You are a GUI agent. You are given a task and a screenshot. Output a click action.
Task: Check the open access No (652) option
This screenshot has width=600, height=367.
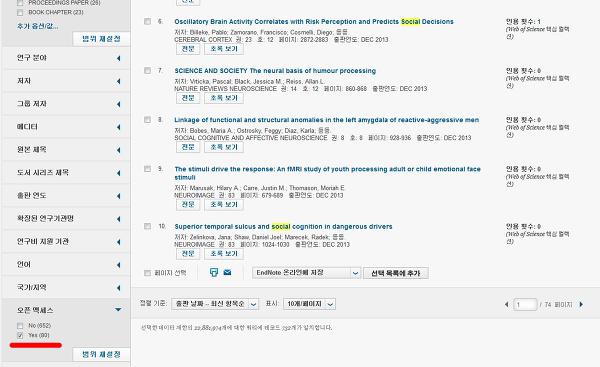pyautogui.click(x=20, y=326)
